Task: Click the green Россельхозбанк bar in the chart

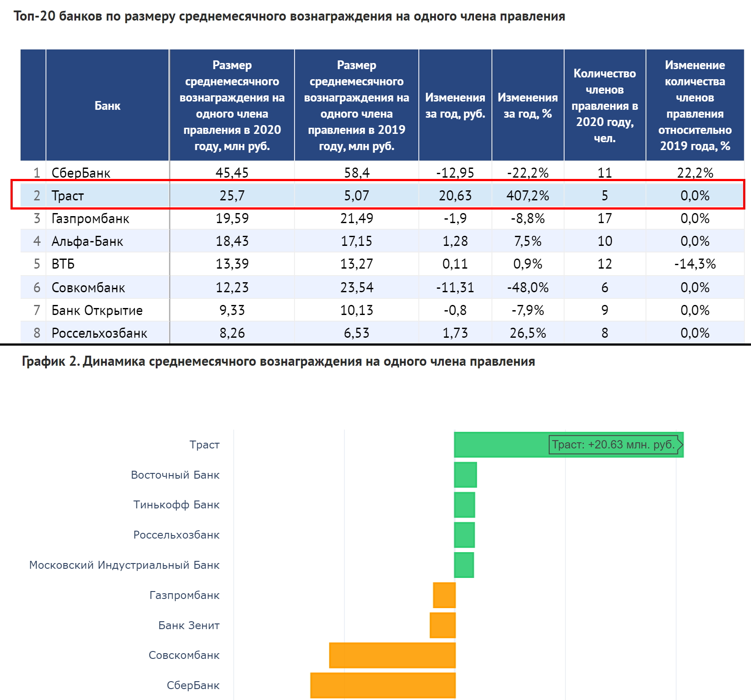Action: 464,535
